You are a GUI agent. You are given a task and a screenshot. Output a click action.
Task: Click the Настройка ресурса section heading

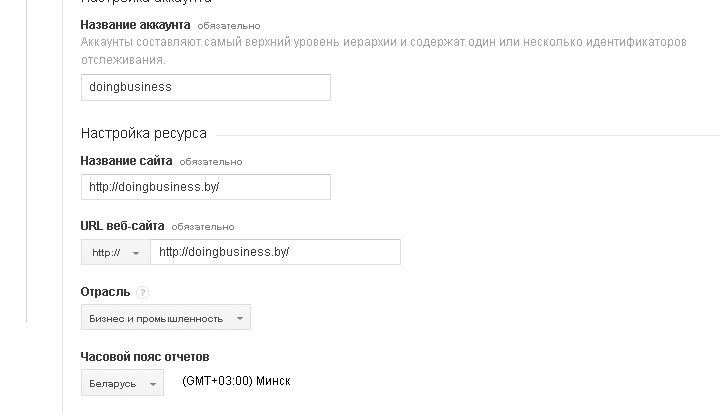point(144,133)
